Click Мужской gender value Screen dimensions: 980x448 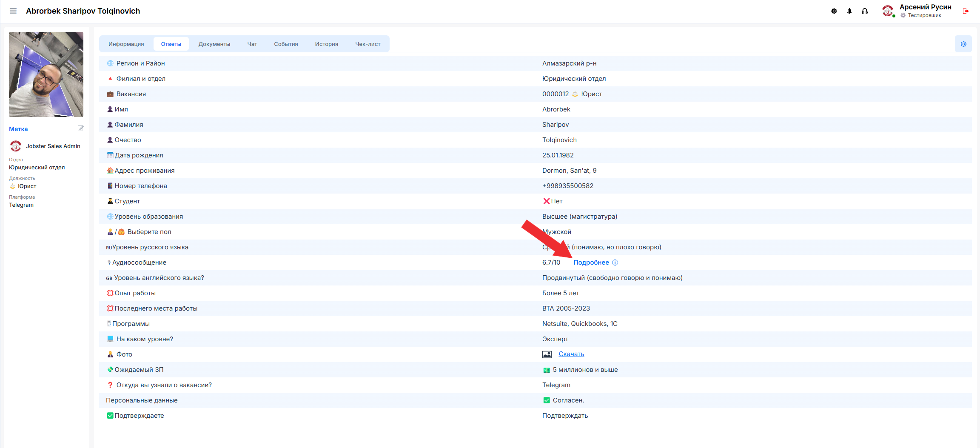click(x=557, y=232)
